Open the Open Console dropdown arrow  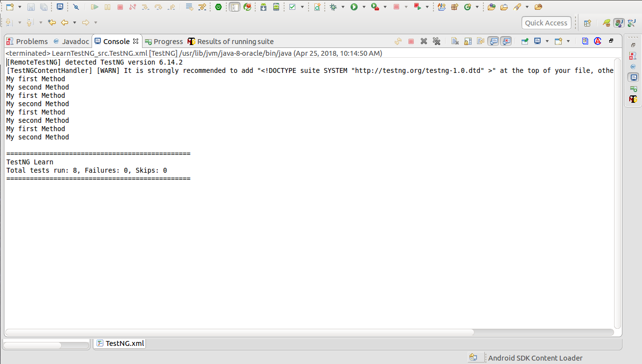click(x=568, y=42)
